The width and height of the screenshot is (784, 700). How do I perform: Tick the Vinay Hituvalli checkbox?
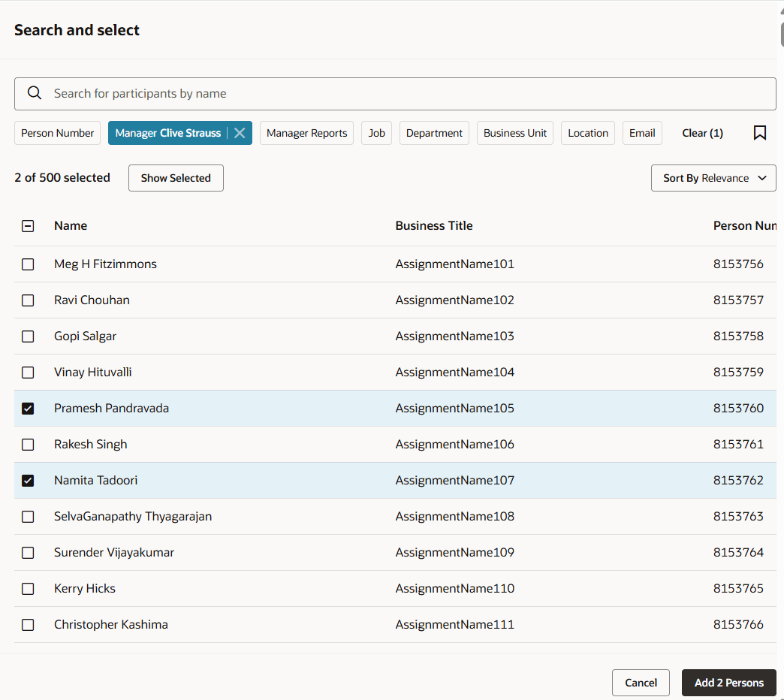tap(28, 372)
